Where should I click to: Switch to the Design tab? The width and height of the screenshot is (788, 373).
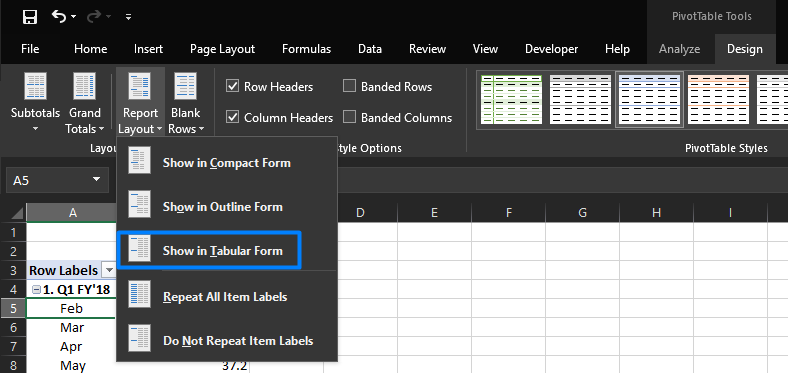coord(745,49)
